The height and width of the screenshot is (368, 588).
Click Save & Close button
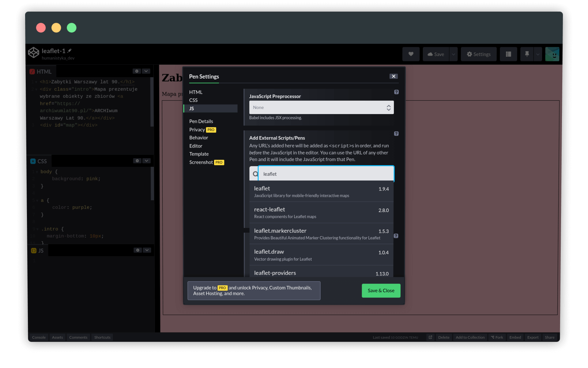point(381,290)
